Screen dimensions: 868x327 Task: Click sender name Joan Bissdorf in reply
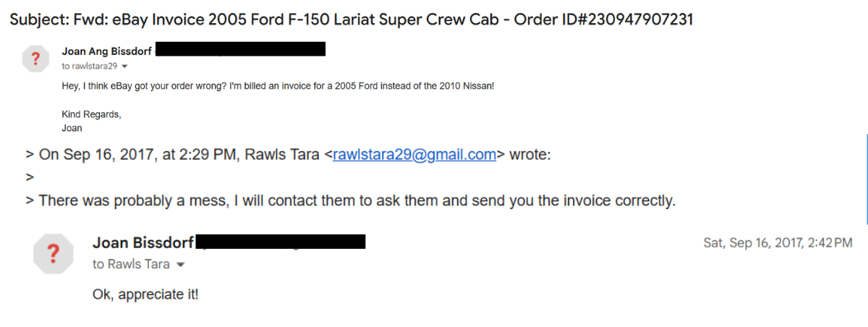(x=144, y=242)
